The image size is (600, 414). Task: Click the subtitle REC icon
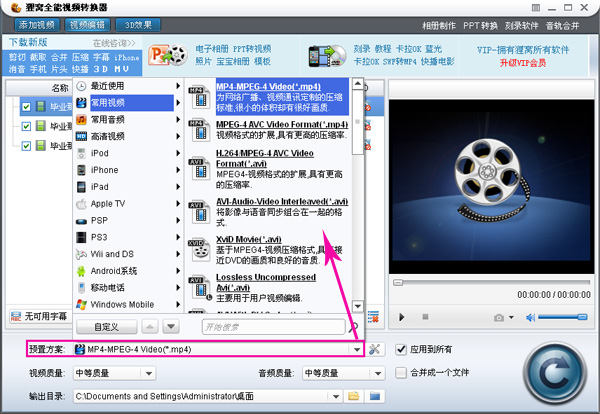[x=16, y=316]
